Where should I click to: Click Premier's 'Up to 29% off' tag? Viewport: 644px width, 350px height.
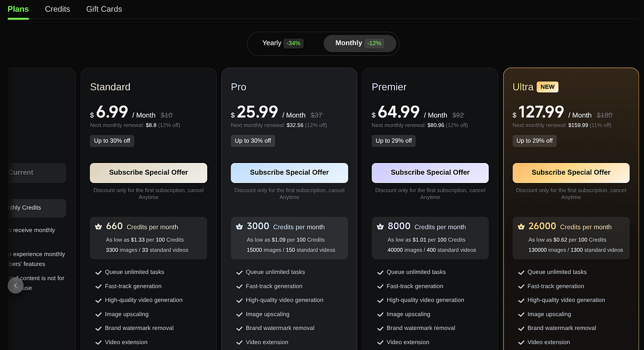click(x=394, y=141)
